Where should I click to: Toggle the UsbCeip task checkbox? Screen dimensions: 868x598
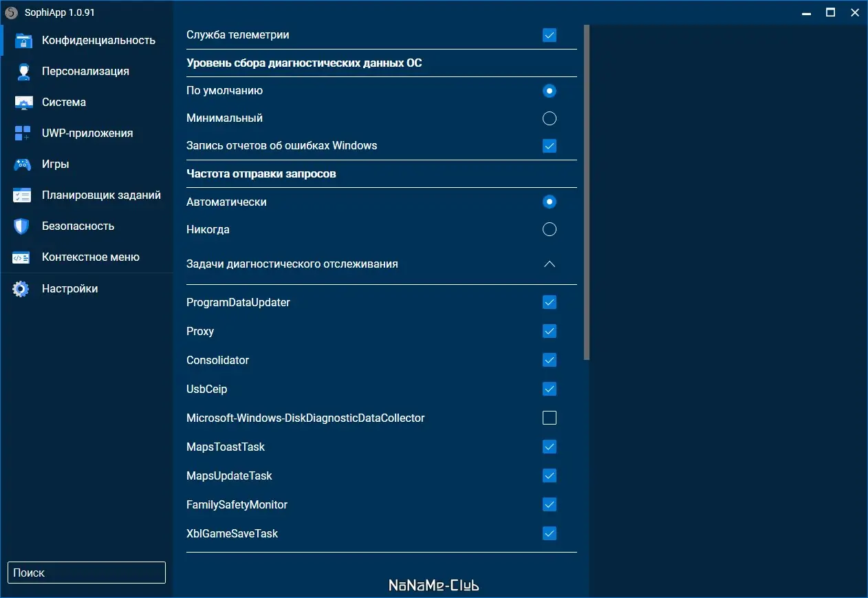tap(550, 389)
